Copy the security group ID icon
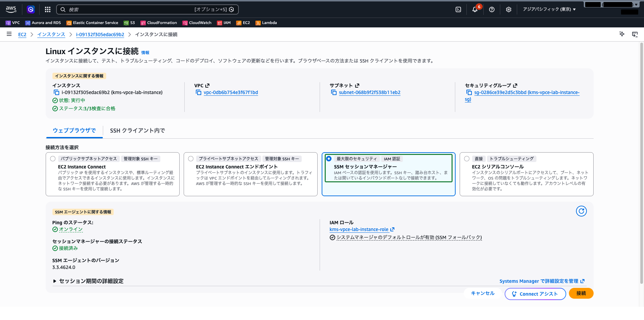644x320 pixels. 469,92
